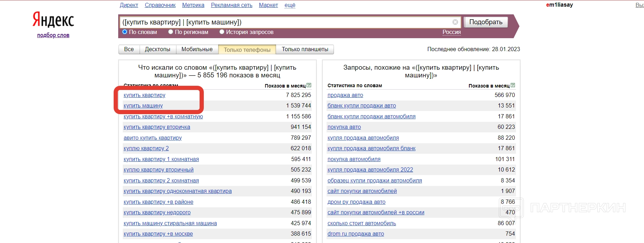The image size is (644, 243).
Task: Select the 'По словам' radio button
Action: pyautogui.click(x=125, y=32)
